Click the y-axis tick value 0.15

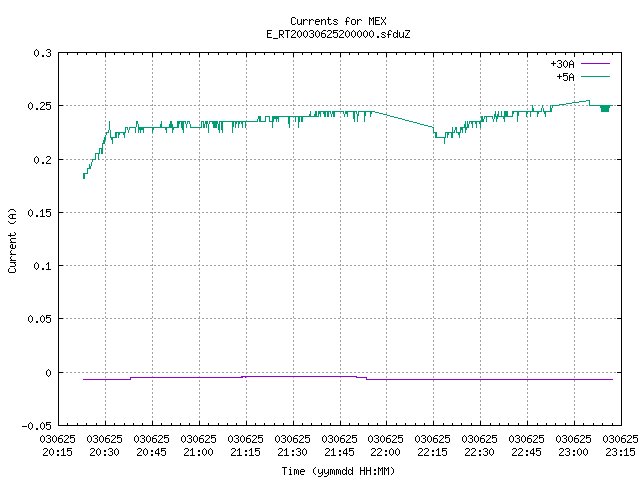point(40,213)
